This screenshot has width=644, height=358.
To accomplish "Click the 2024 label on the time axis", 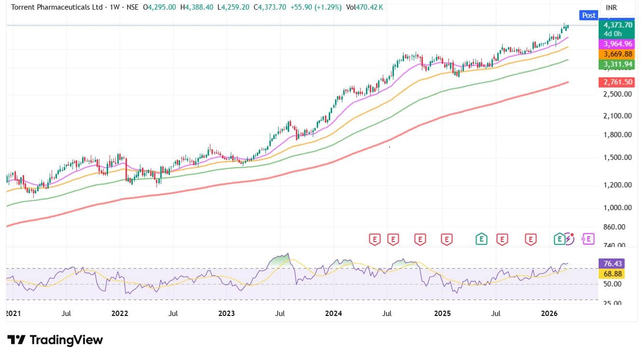I will 334,313.
